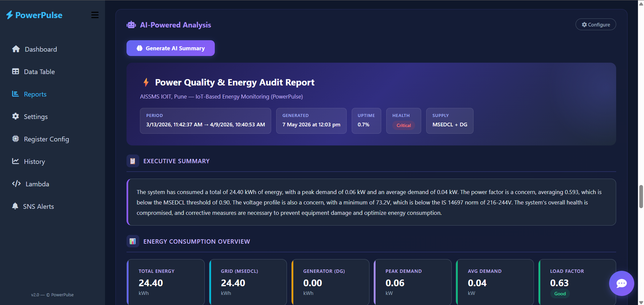
Task: Click the Lambda code brackets icon
Action: click(x=16, y=184)
